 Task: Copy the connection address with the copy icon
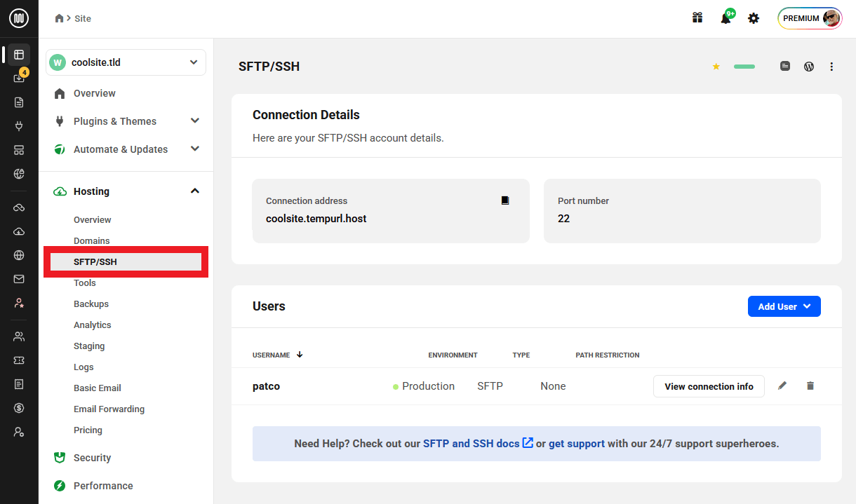tap(505, 200)
